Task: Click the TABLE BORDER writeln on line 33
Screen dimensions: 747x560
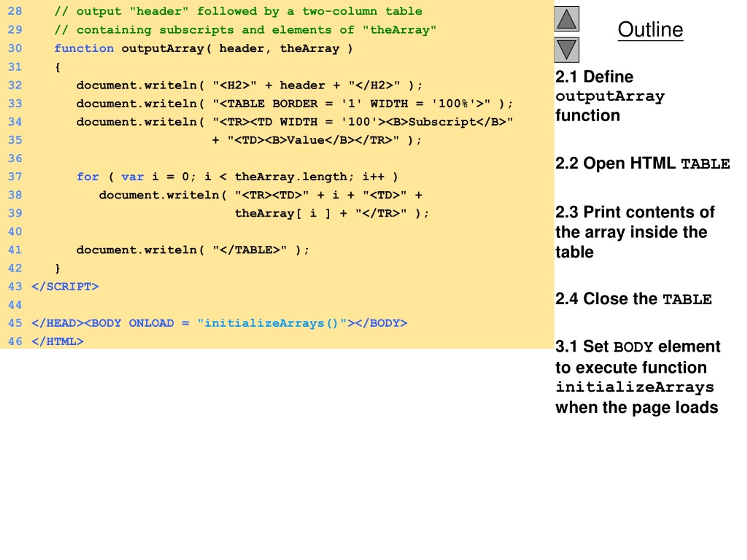Action: pyautogui.click(x=294, y=103)
